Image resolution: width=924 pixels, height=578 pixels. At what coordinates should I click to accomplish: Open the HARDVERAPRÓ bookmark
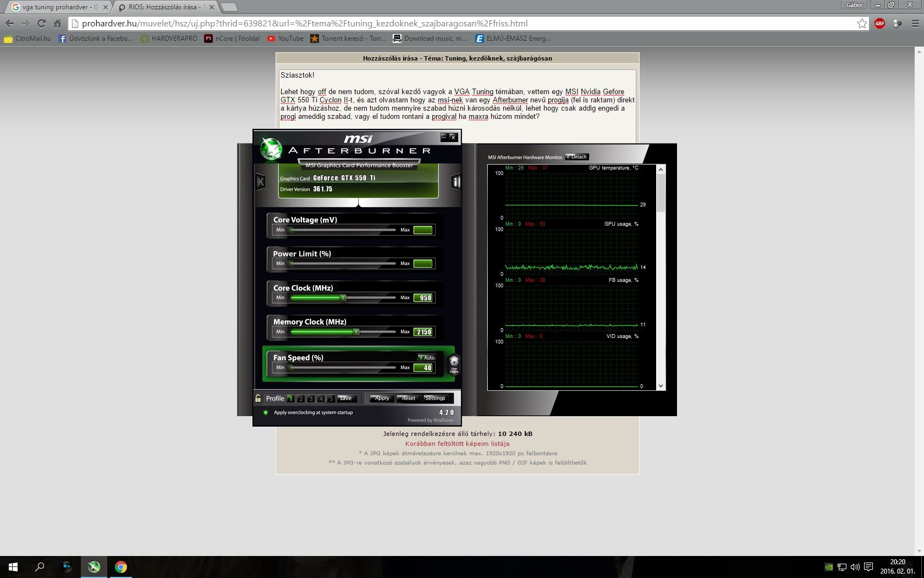(169, 39)
